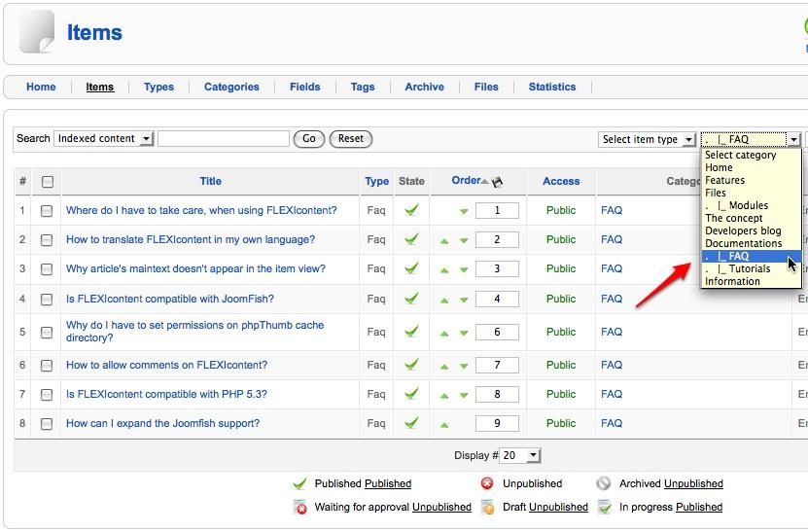Move Joomfish support item up arrow
This screenshot has width=808, height=532.
point(444,425)
